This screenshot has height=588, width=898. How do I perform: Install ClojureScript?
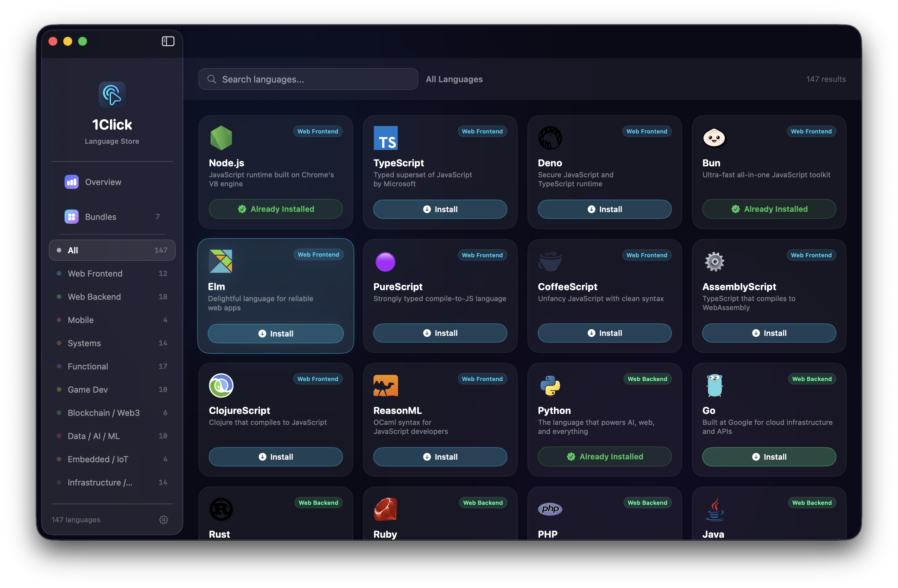[275, 457]
